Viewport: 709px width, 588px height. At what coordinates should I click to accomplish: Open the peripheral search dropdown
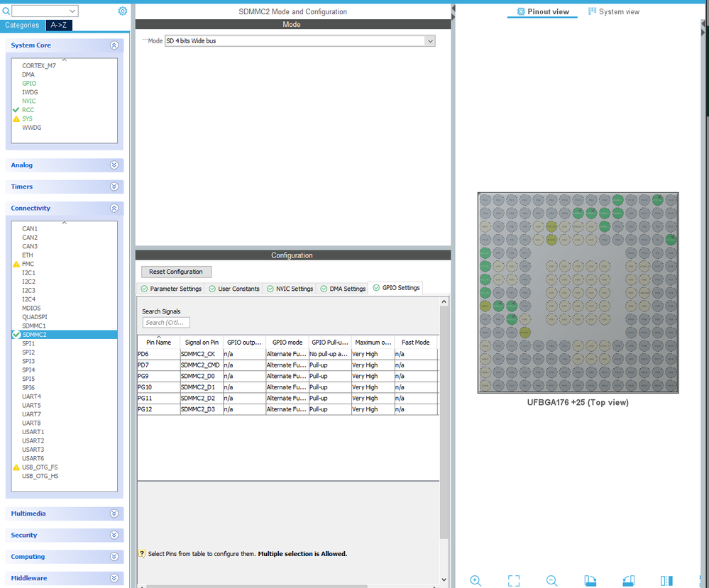point(72,11)
